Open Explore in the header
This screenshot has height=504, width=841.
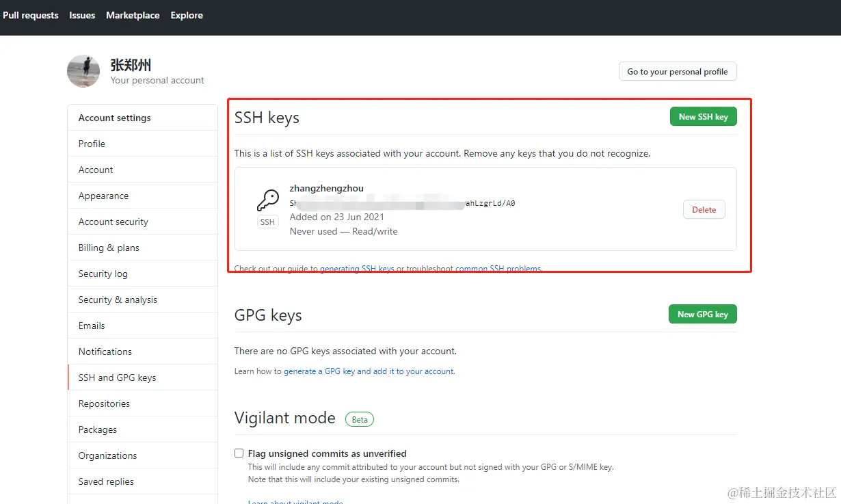coord(187,15)
